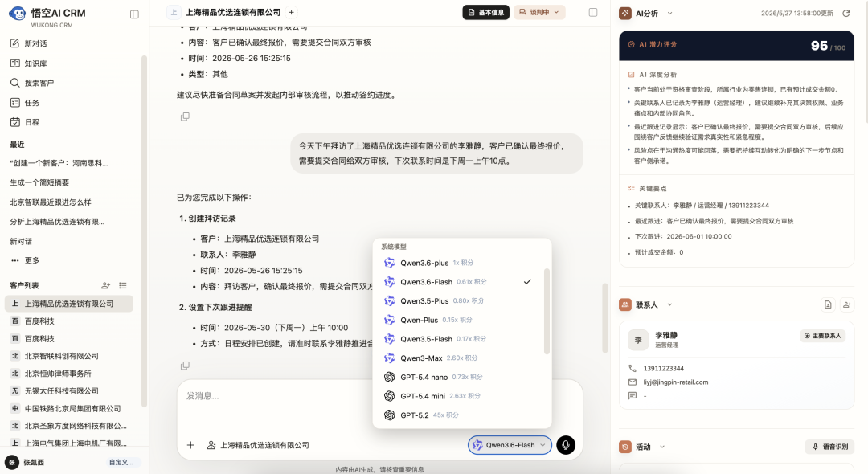Click model list scrollbar
The height and width of the screenshot is (474, 868).
click(547, 312)
